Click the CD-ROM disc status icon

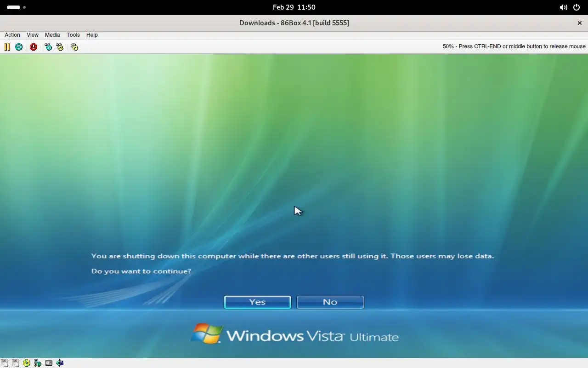coord(27,363)
